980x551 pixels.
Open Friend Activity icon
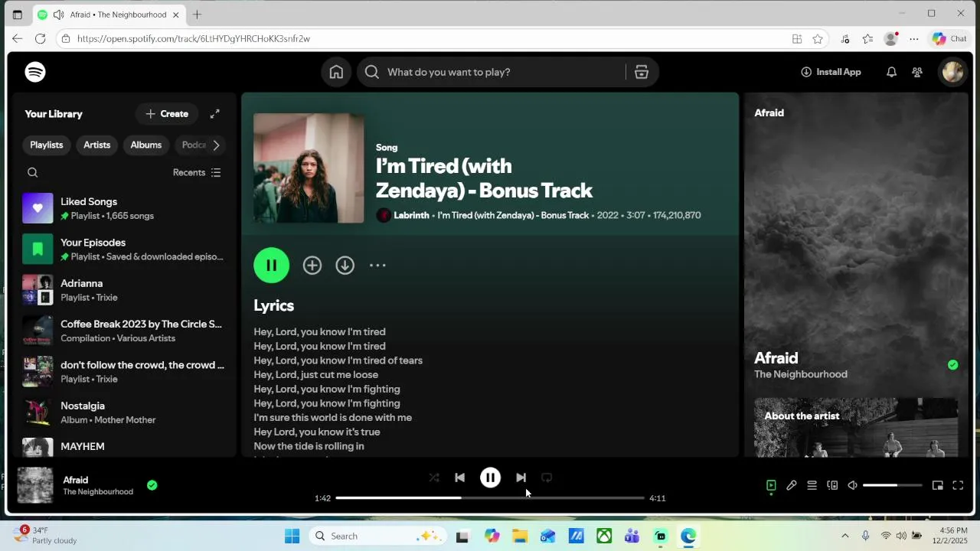pos(917,72)
